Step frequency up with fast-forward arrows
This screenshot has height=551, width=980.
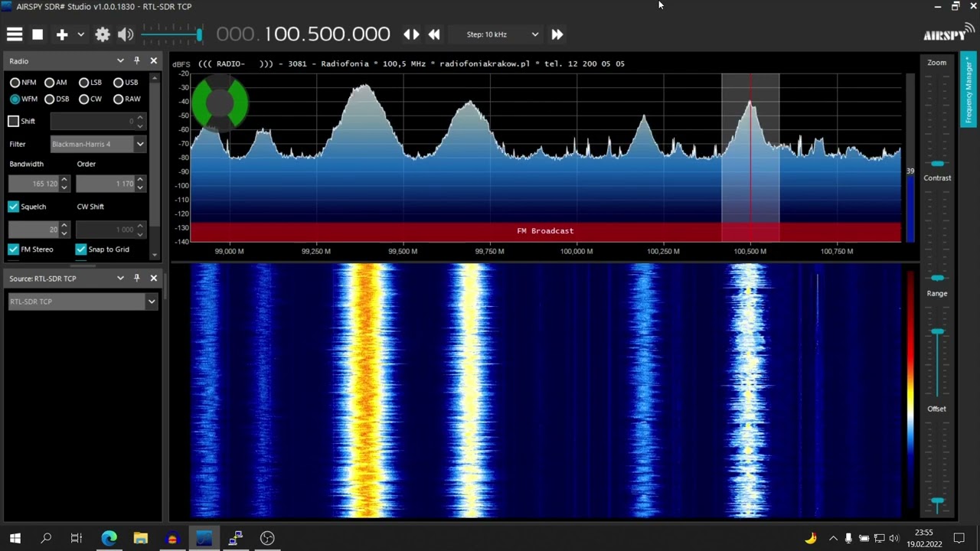[557, 34]
